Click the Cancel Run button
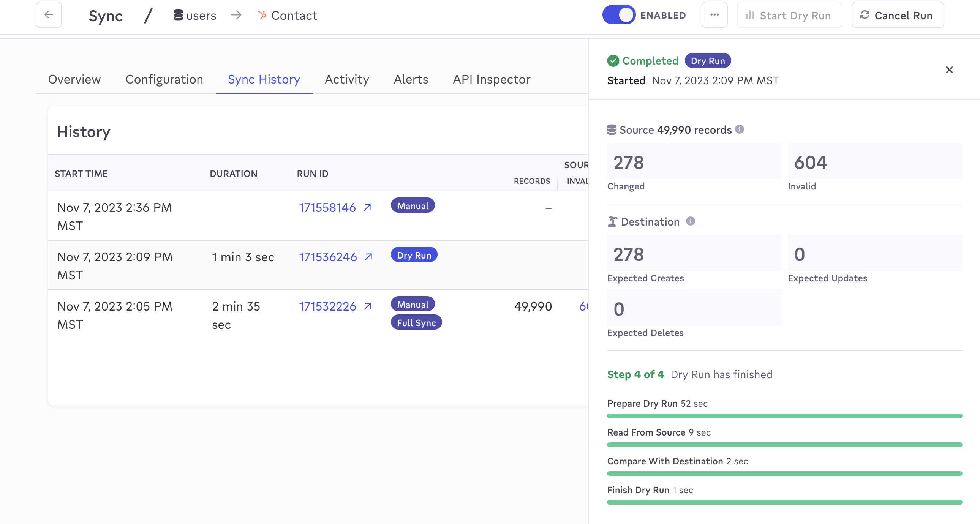Viewport: 980px width, 524px height. [897, 15]
